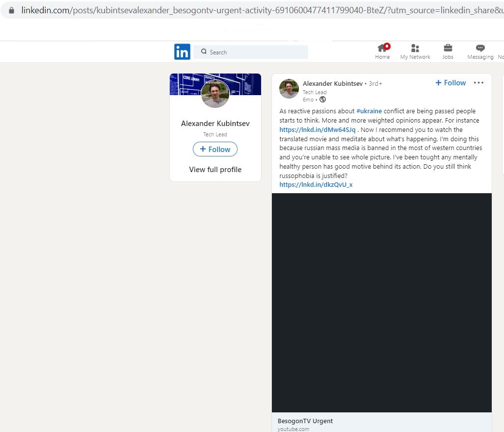Click the youtube.com source label

click(293, 429)
